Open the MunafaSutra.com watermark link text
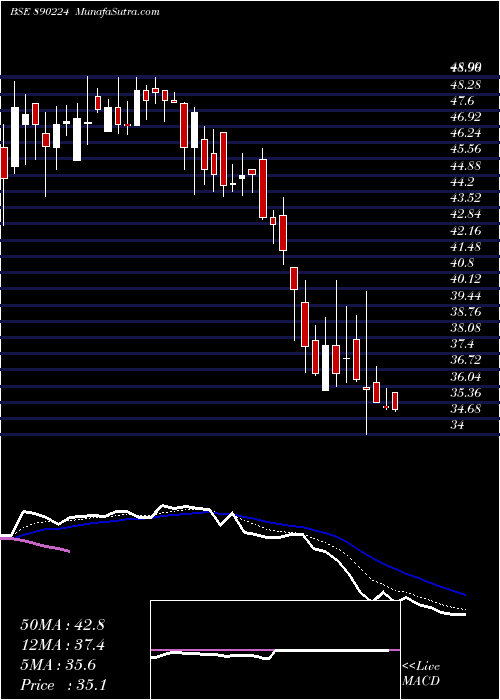Screen dimensions: 500x700 (x=117, y=12)
